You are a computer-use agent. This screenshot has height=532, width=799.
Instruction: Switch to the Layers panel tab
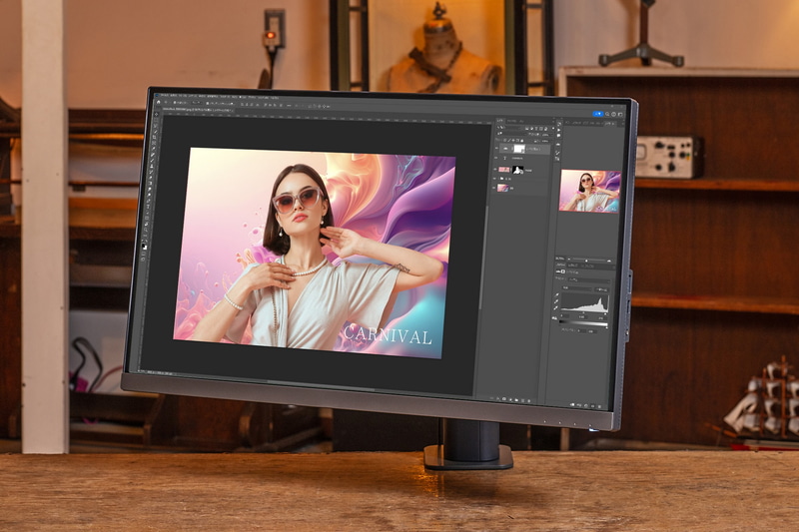500,121
